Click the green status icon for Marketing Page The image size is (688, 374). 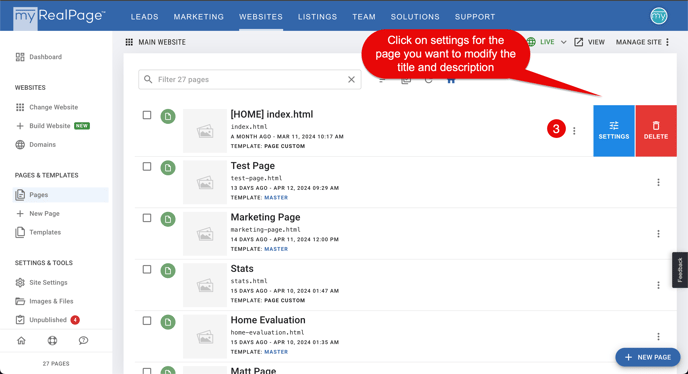pyautogui.click(x=168, y=219)
